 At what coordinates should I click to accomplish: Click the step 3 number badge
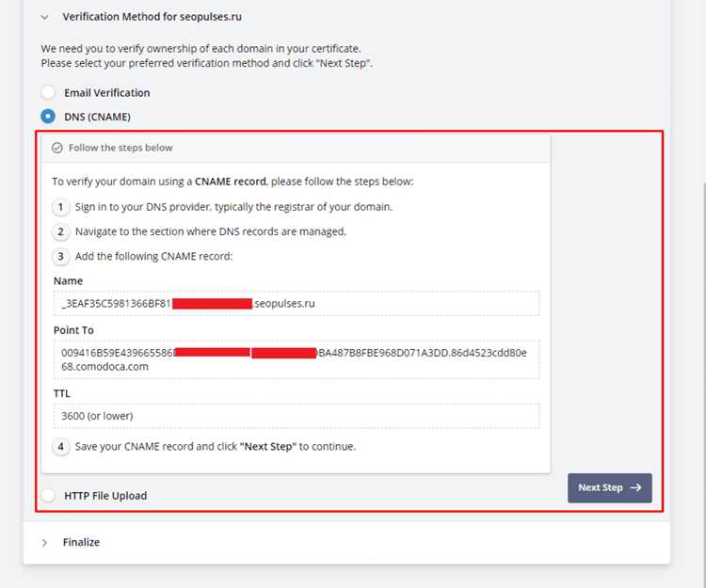point(61,257)
